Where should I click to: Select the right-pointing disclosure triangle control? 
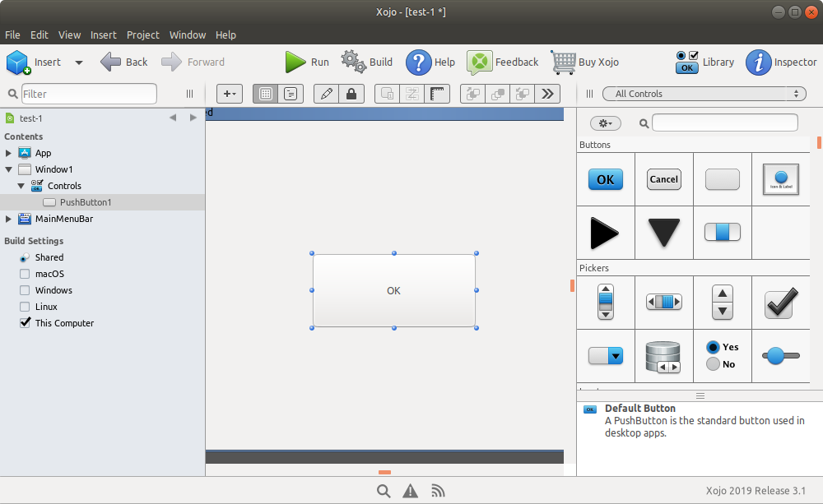[605, 233]
